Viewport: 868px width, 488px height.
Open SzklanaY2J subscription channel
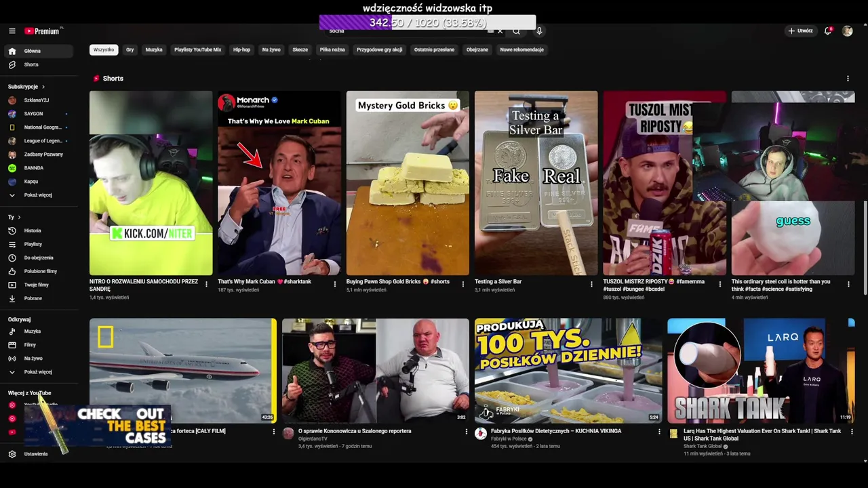(x=39, y=100)
